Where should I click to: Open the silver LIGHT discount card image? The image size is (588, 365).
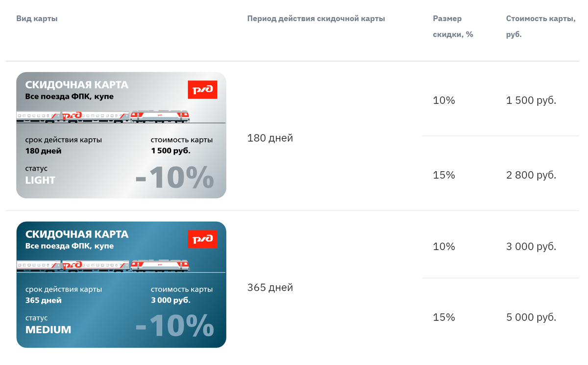coord(121,135)
